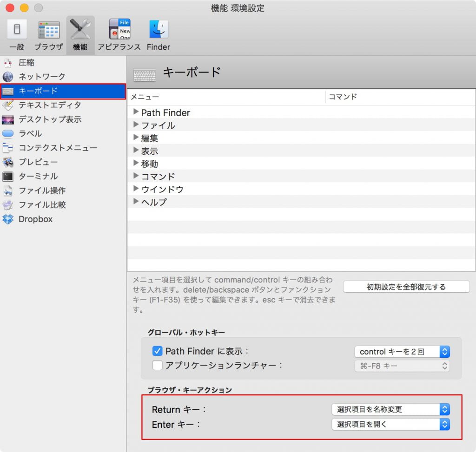476x452 pixels.
Task: Click the コマンド column header
Action: coord(400,97)
